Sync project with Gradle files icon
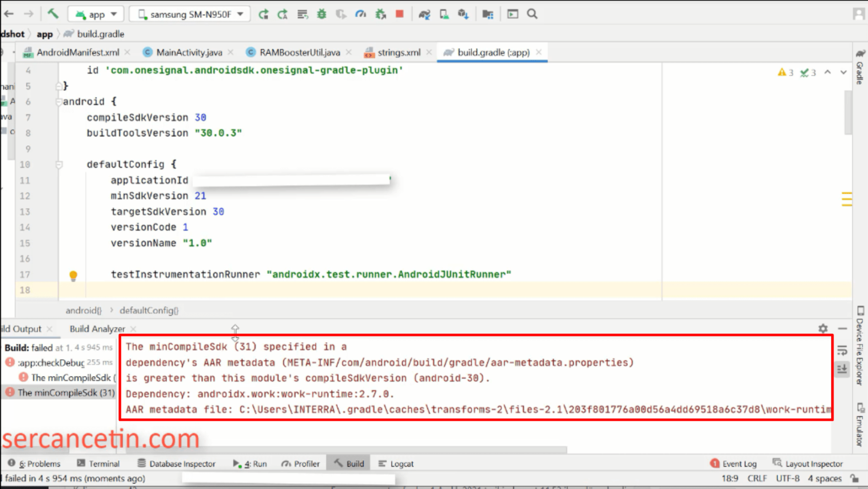The image size is (868, 489). pos(424,14)
